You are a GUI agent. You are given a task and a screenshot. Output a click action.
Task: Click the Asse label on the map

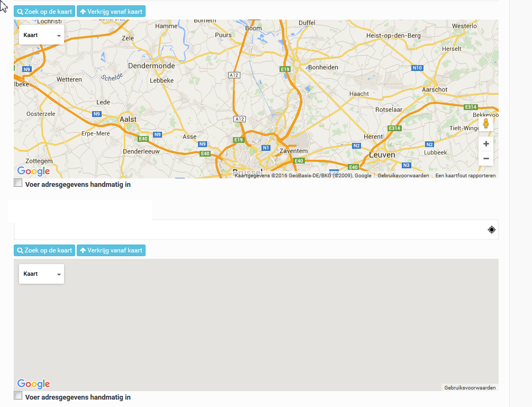[x=190, y=137]
